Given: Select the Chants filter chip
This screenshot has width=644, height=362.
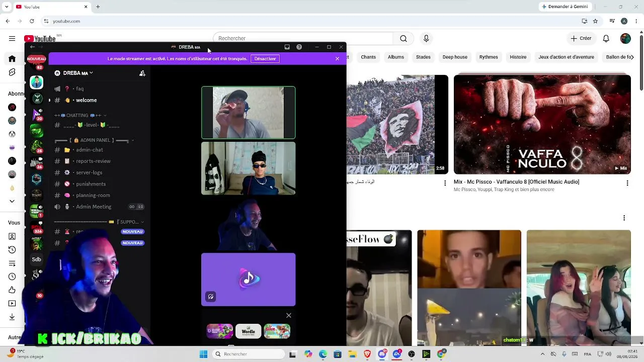Looking at the screenshot, I should click(x=368, y=57).
